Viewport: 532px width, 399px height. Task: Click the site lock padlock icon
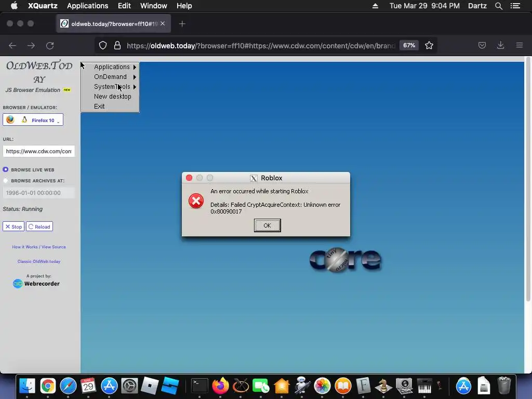(x=117, y=46)
